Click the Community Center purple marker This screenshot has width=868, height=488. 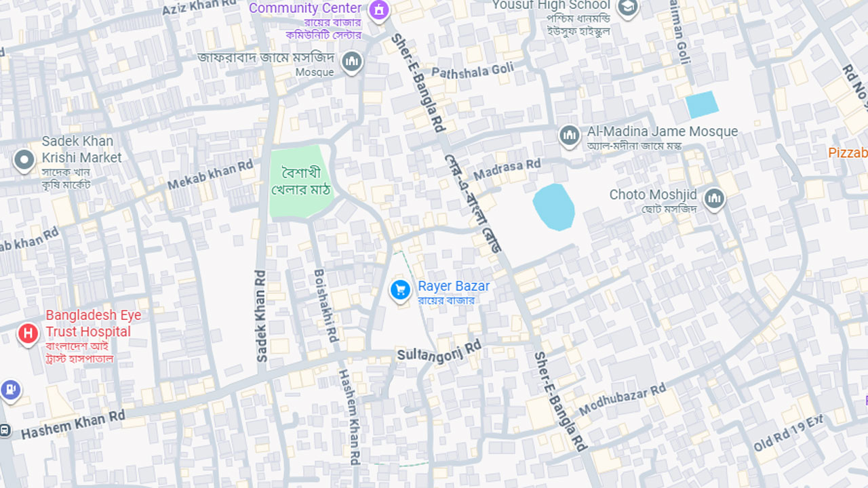click(x=378, y=11)
